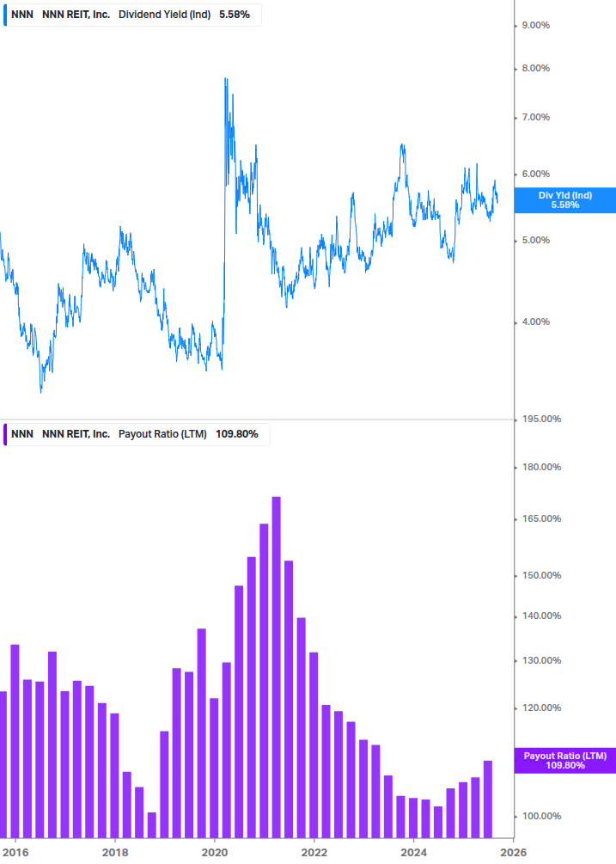Click the purple Payout Ratio legend color bar

point(5,434)
